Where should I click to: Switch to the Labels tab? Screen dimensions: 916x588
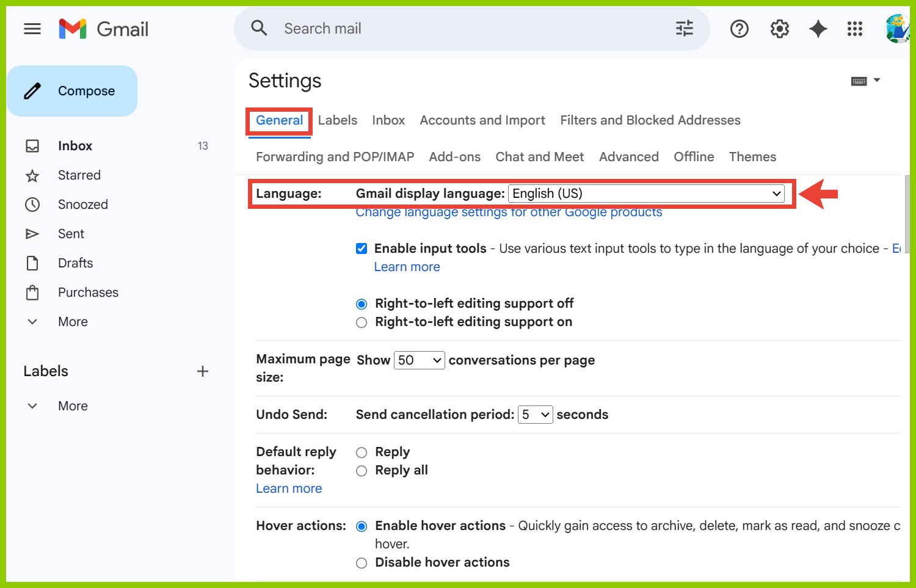click(x=338, y=120)
